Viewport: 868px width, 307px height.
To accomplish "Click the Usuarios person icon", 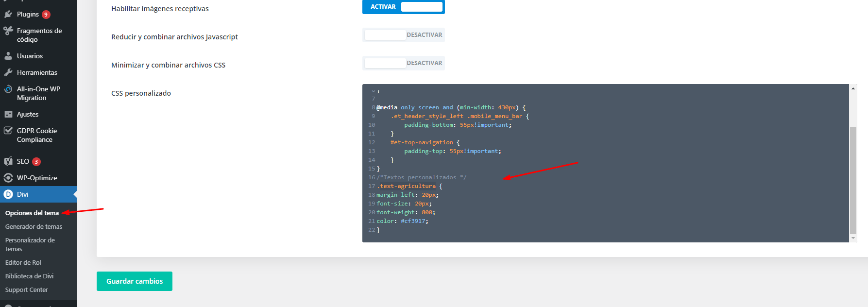I will (x=8, y=56).
